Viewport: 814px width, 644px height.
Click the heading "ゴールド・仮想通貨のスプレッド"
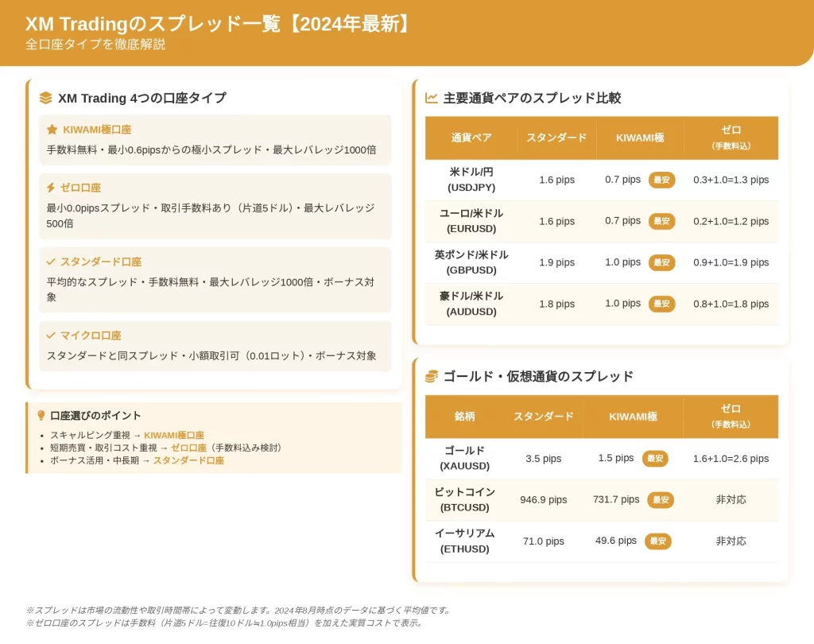538,377
